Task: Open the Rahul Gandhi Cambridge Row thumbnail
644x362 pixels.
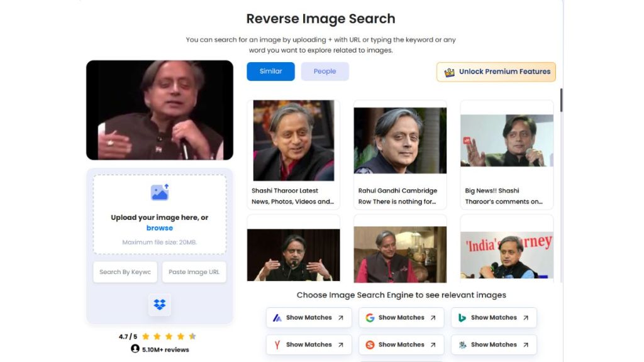Action: tap(400, 140)
